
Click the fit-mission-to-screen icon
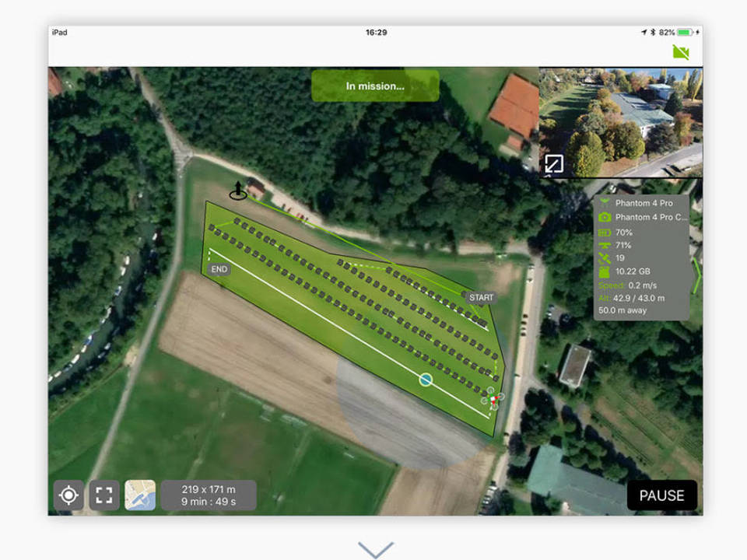[x=103, y=495]
